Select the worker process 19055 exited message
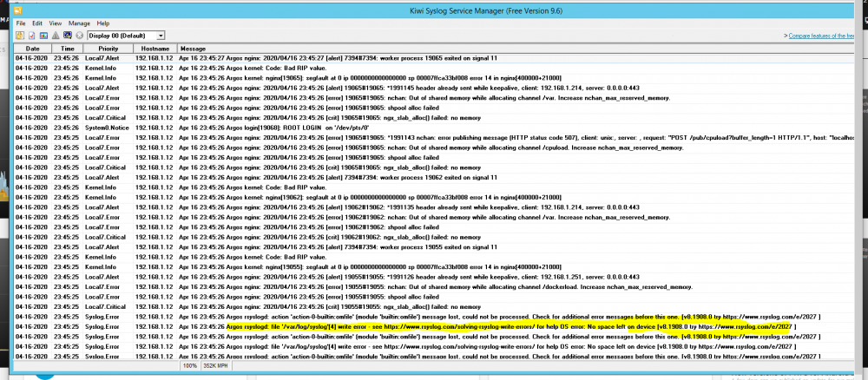This screenshot has width=868, height=380. [x=338, y=247]
